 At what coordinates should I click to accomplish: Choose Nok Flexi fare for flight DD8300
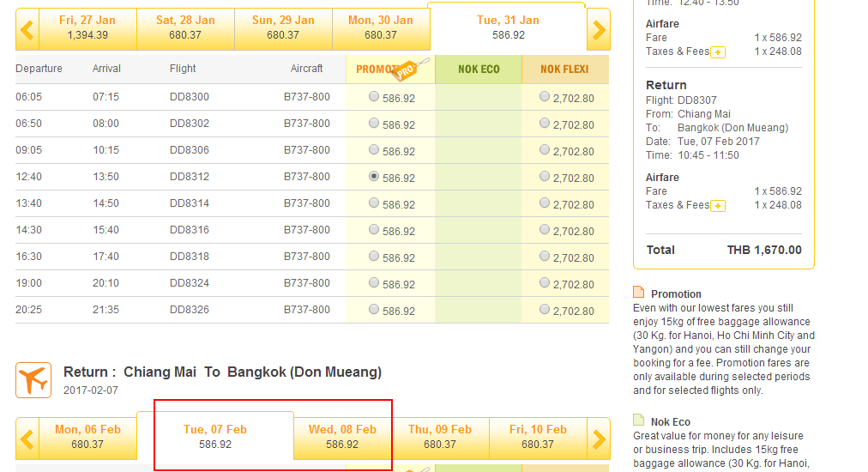545,96
